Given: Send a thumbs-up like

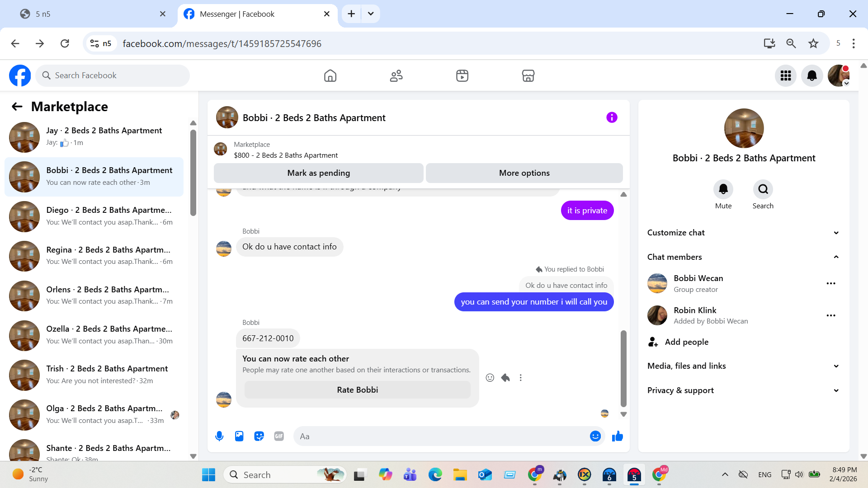Looking at the screenshot, I should coord(618,436).
